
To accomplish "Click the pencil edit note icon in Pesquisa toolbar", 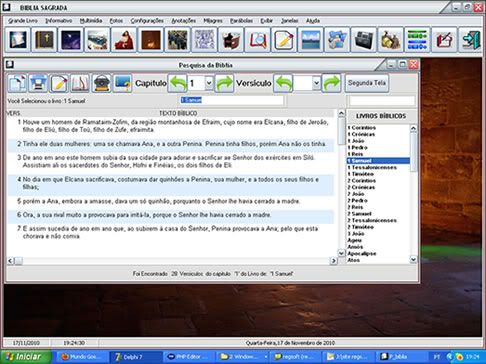I will point(59,83).
